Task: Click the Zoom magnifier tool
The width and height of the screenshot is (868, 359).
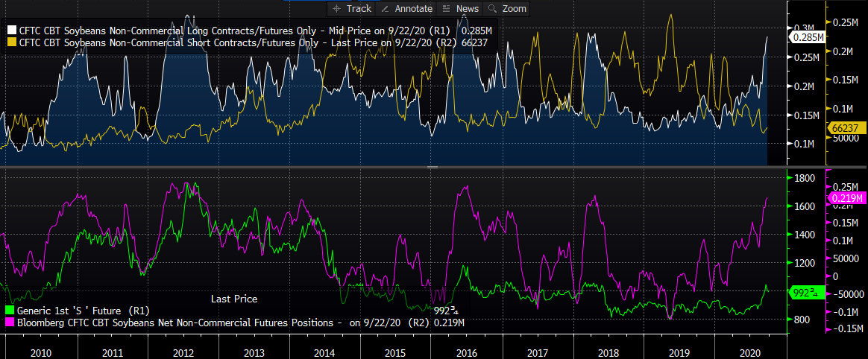Action: click(x=507, y=9)
